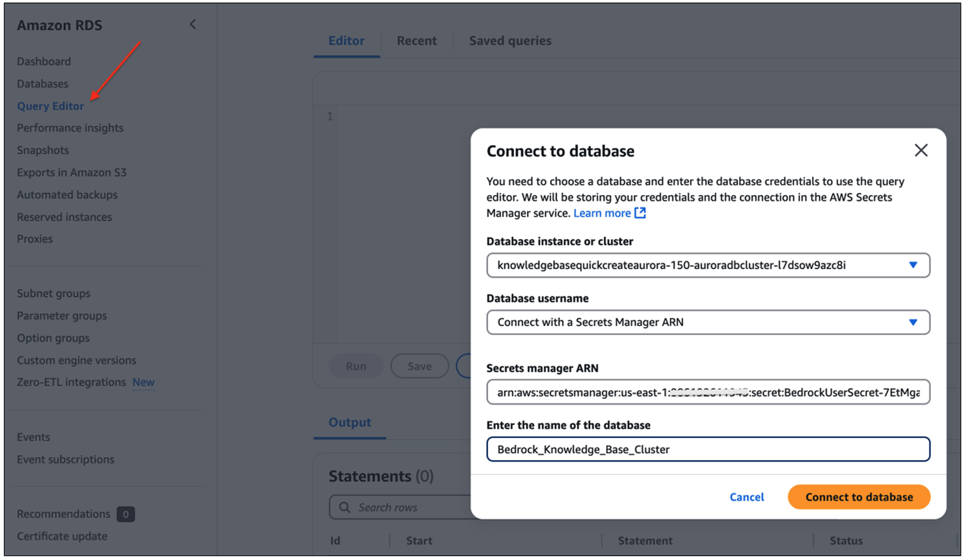Viewport: 967px width, 560px height.
Task: Click the database name input field
Action: click(x=707, y=449)
